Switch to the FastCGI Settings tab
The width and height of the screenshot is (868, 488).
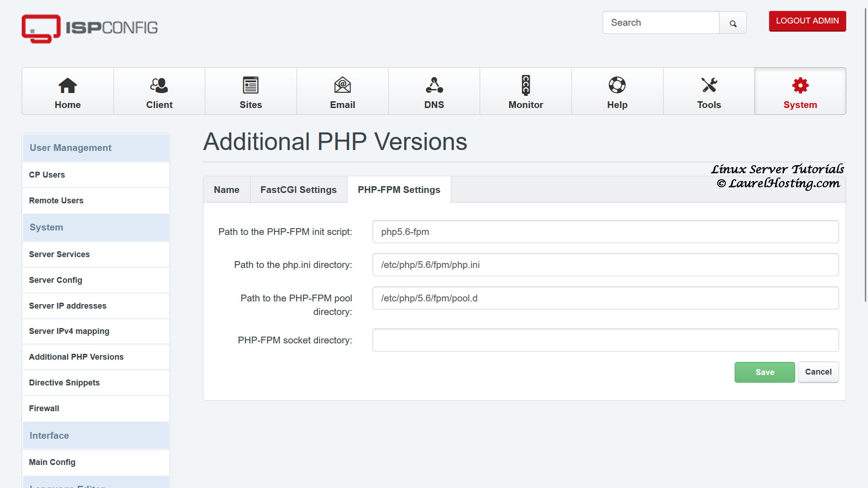[298, 190]
